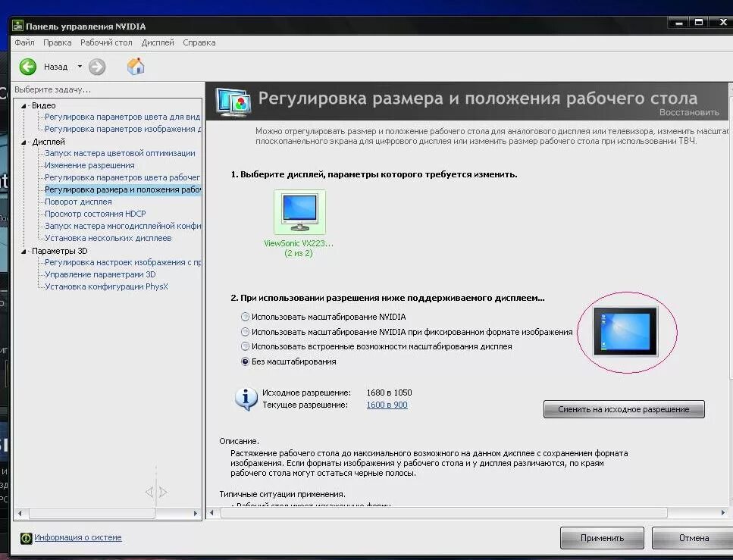Image resolution: width=733 pixels, height=560 pixels.
Task: Open 'Регулировка параметров цвета для вид' item
Action: (123, 117)
